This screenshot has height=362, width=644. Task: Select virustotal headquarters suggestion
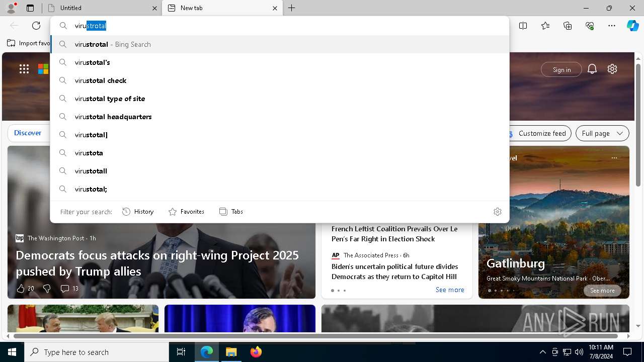[x=280, y=117]
